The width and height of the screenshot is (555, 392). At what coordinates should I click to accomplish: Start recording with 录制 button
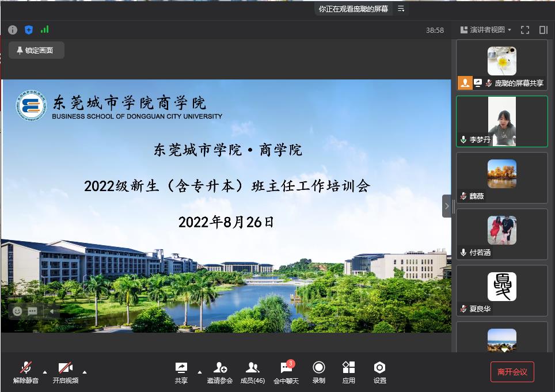tap(318, 372)
